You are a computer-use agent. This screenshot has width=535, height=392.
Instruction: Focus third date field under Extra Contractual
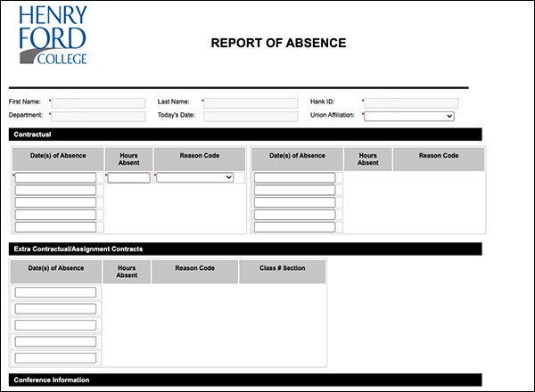(x=55, y=325)
